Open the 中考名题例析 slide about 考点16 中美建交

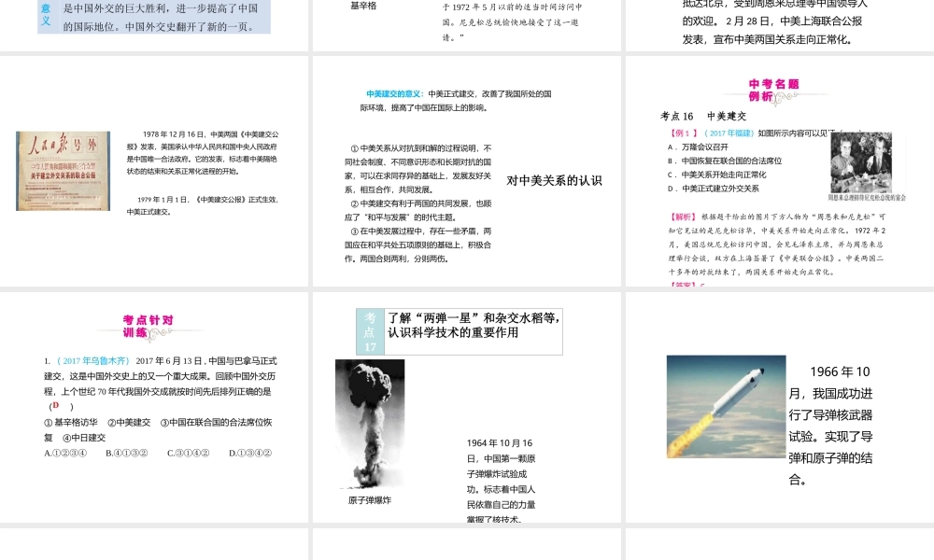coord(780,171)
